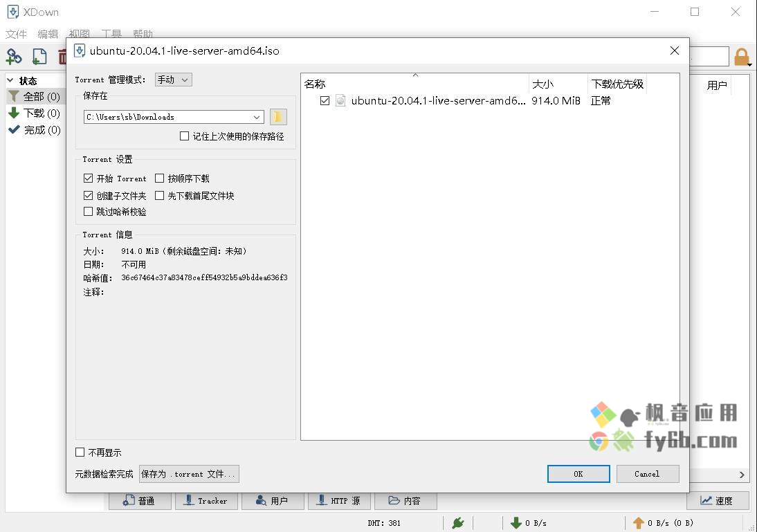Enable 先下载首尾文件块 checkbox
Image resolution: width=757 pixels, height=532 pixels.
(159, 196)
